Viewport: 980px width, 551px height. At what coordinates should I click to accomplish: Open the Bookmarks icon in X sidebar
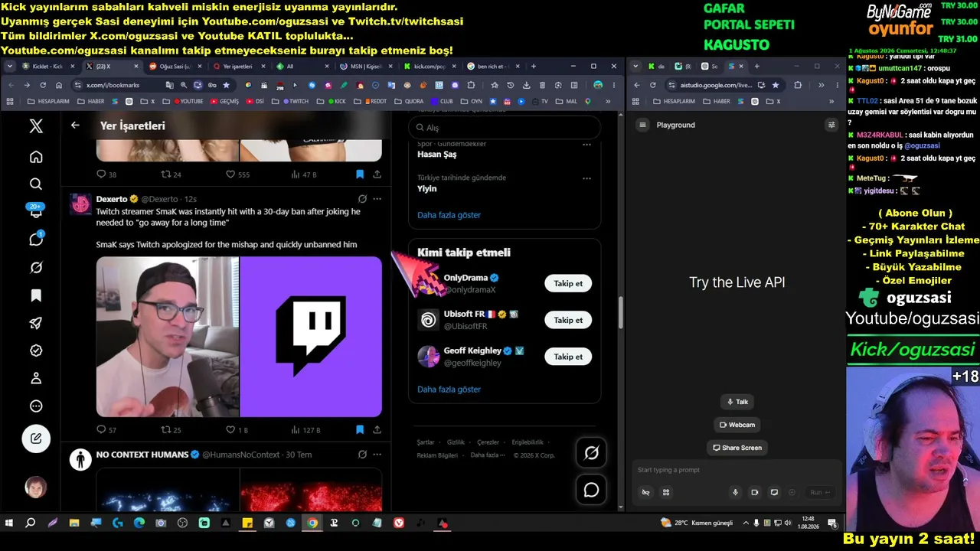[x=36, y=295]
